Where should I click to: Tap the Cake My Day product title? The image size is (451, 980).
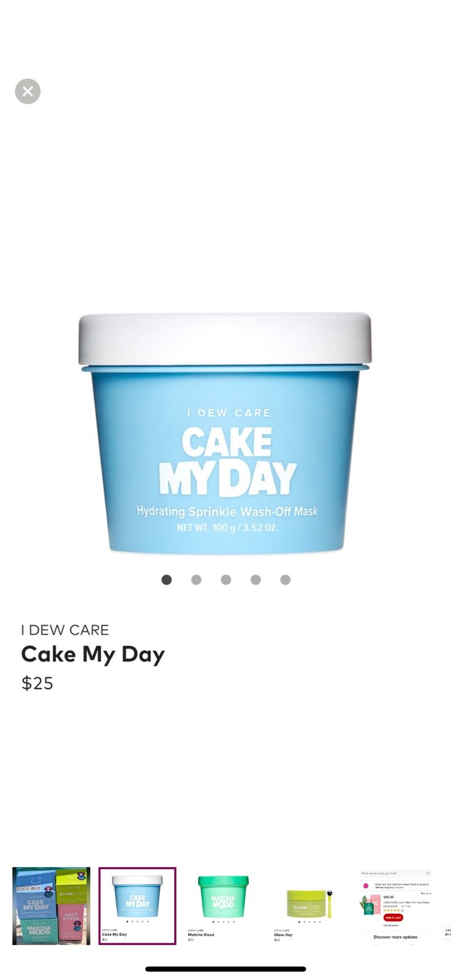point(93,654)
